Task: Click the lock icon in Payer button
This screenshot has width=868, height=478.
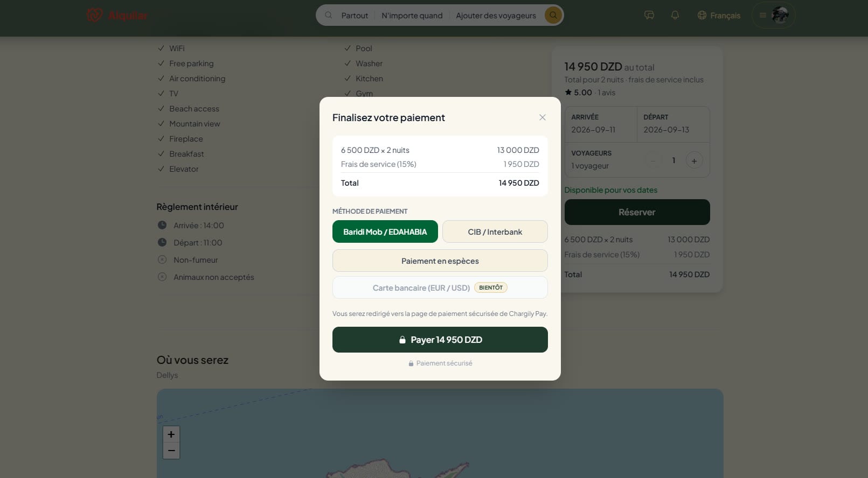Action: tap(402, 340)
